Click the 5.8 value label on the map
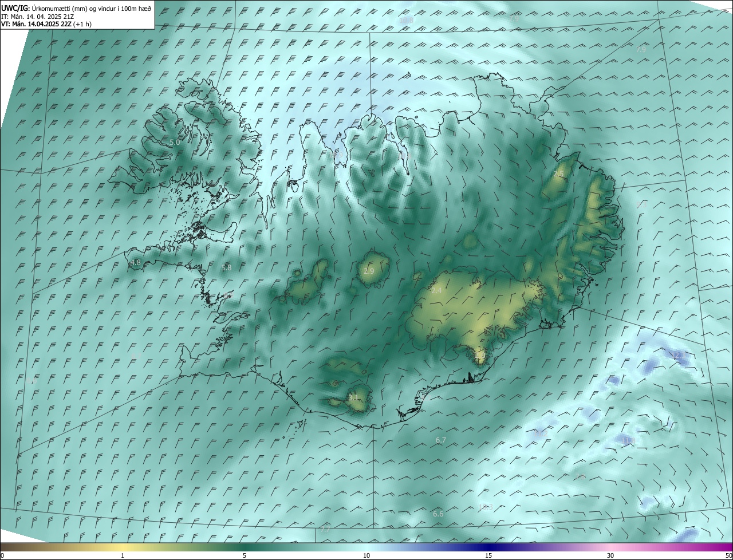 (226, 267)
